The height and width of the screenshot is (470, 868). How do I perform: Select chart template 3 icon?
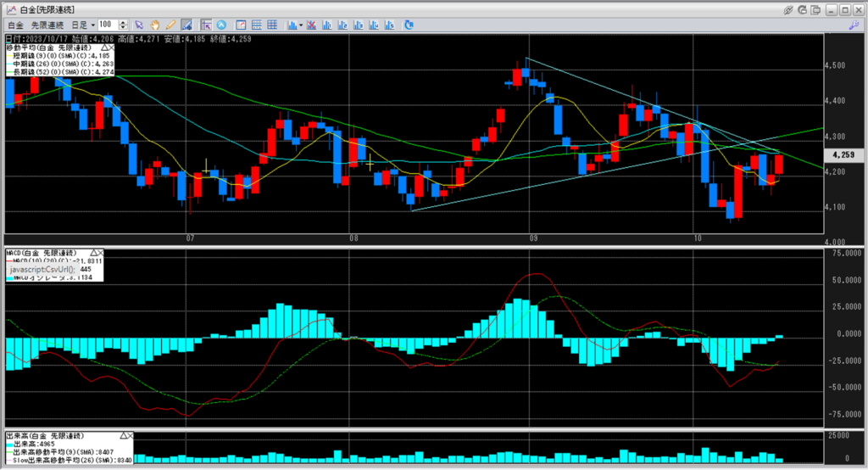pyautogui.click(x=359, y=25)
